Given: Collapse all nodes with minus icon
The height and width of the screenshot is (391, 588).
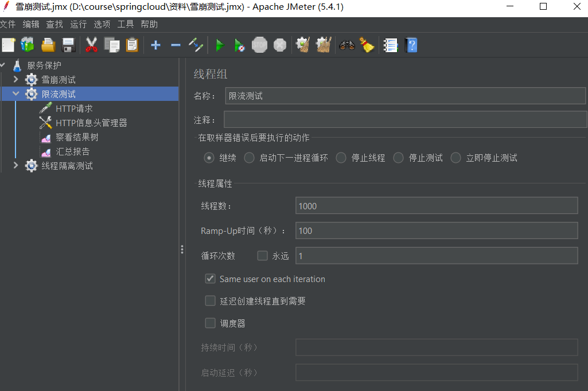Looking at the screenshot, I should click(x=176, y=45).
